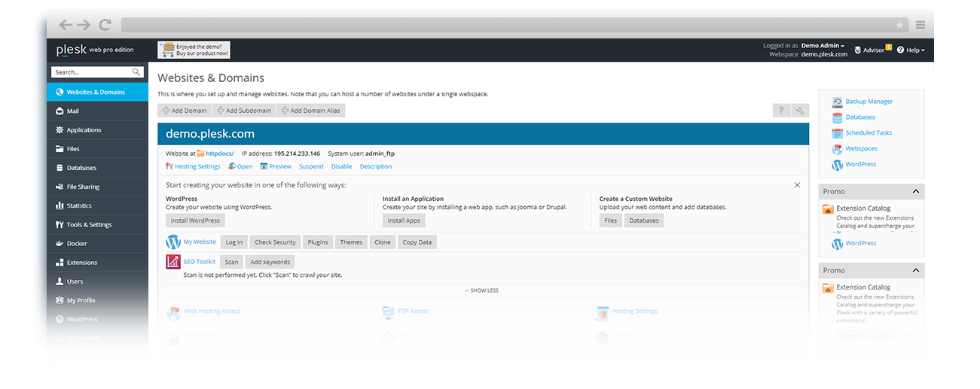Open the SEO Toolkit link

pyautogui.click(x=200, y=262)
